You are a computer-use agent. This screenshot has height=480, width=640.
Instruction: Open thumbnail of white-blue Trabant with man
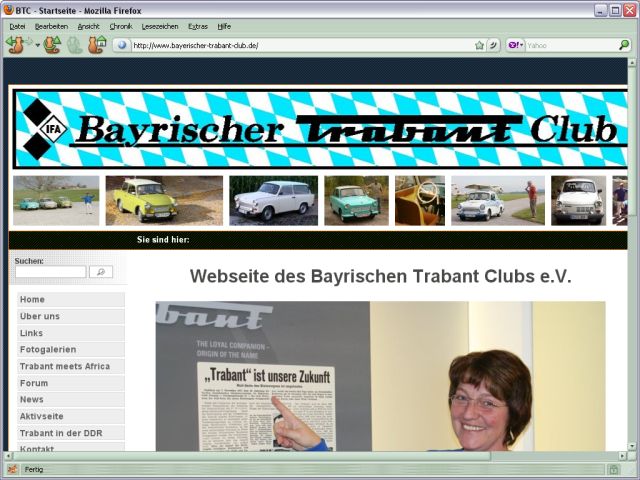pyautogui.click(x=498, y=200)
